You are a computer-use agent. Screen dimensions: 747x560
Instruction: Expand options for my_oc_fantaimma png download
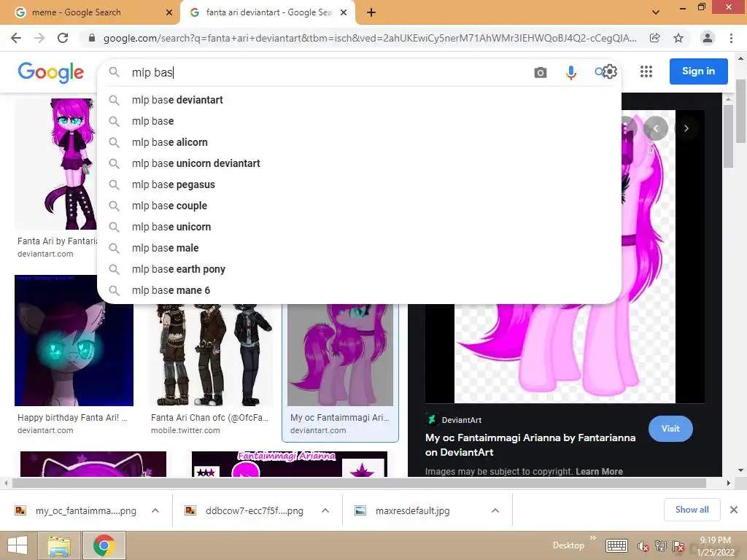coord(155,510)
